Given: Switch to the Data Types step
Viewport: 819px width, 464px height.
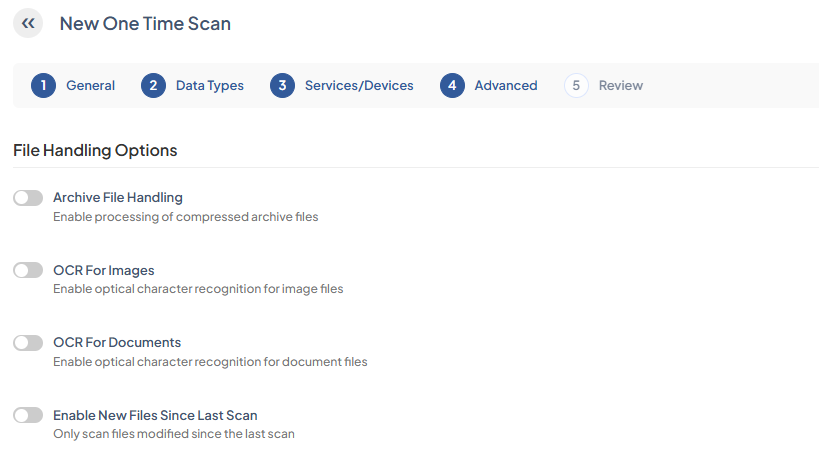Looking at the screenshot, I should point(210,86).
